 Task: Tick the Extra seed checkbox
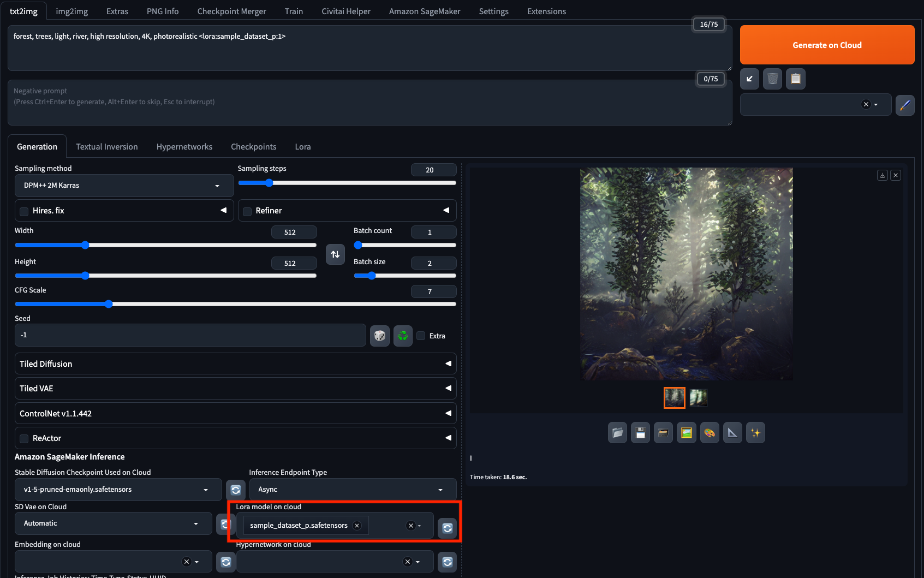(421, 336)
